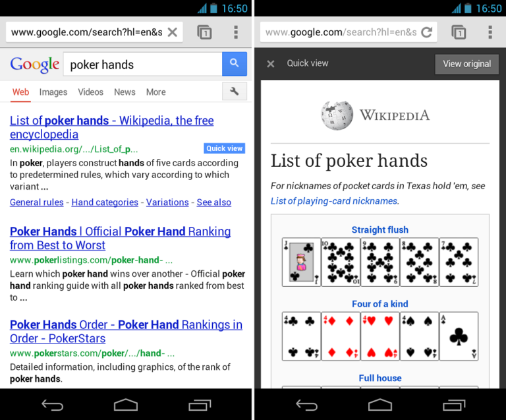Open List of playing-card nicknames link
Screen dimensions: 506x420
coord(333,201)
